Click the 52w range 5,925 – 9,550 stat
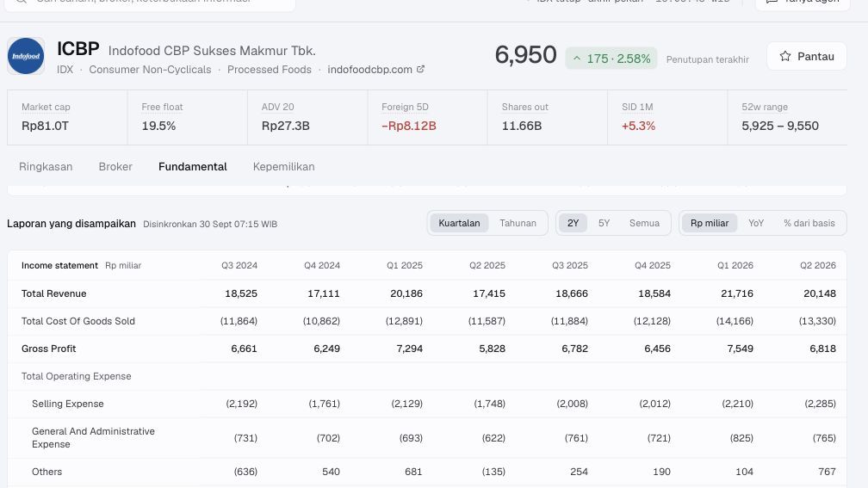The height and width of the screenshot is (488, 868). tap(788, 117)
